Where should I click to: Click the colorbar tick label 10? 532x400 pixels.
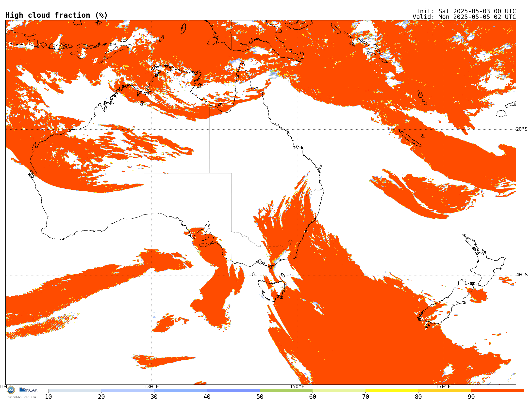click(x=49, y=397)
